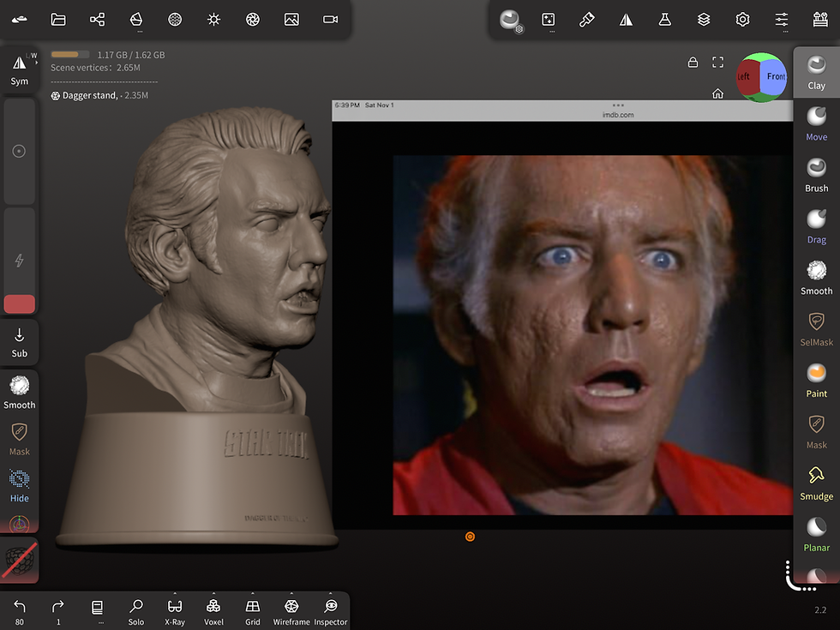Click the reference image of the face
Image resolution: width=840 pixels, height=630 pixels.
[x=593, y=335]
